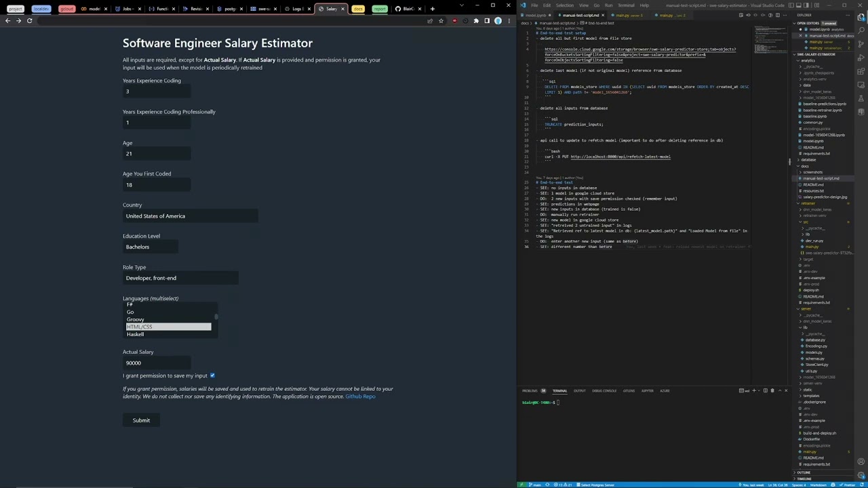The width and height of the screenshot is (868, 488).
Task: Open Terminal menu in VS Code
Action: (625, 5)
